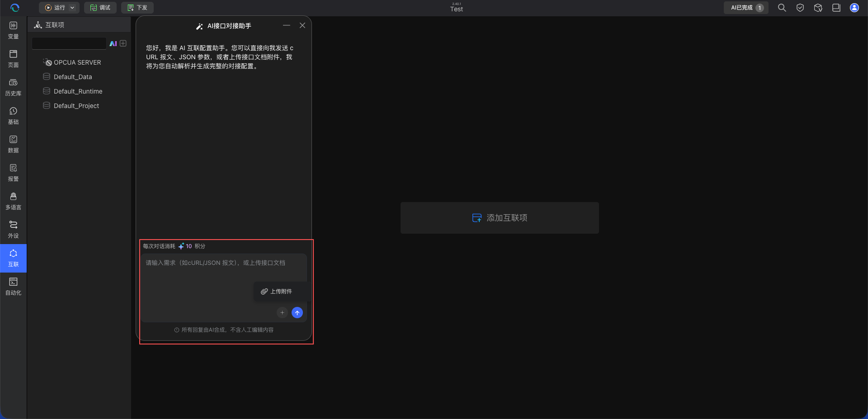
Task: Close the AI接口对接助手 panel
Action: 302,25
